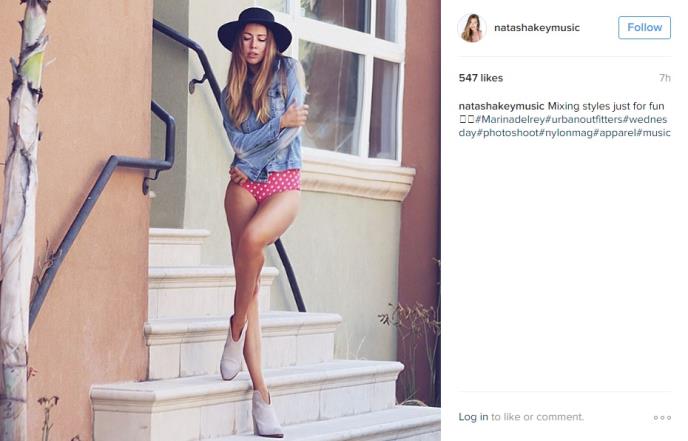Open the 7h timestamp permalink
The width and height of the screenshot is (688, 441).
(665, 78)
